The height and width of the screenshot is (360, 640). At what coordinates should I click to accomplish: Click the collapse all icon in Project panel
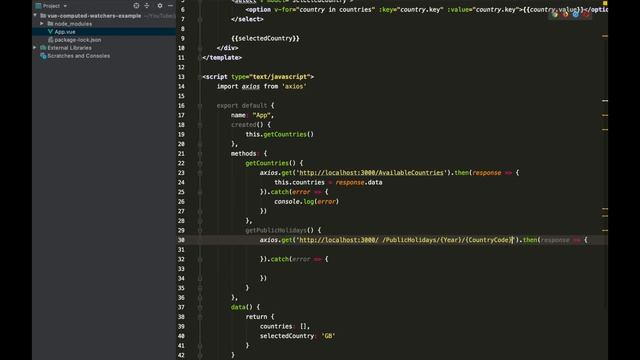point(147,6)
